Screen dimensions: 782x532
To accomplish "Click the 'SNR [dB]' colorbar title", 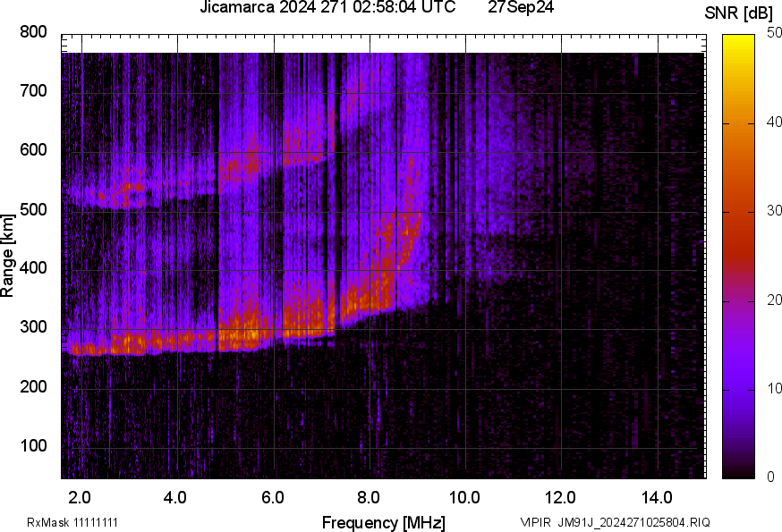I will (739, 13).
